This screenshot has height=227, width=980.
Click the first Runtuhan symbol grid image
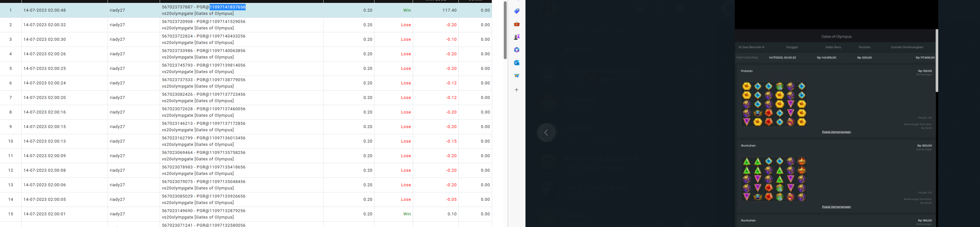pos(774,179)
